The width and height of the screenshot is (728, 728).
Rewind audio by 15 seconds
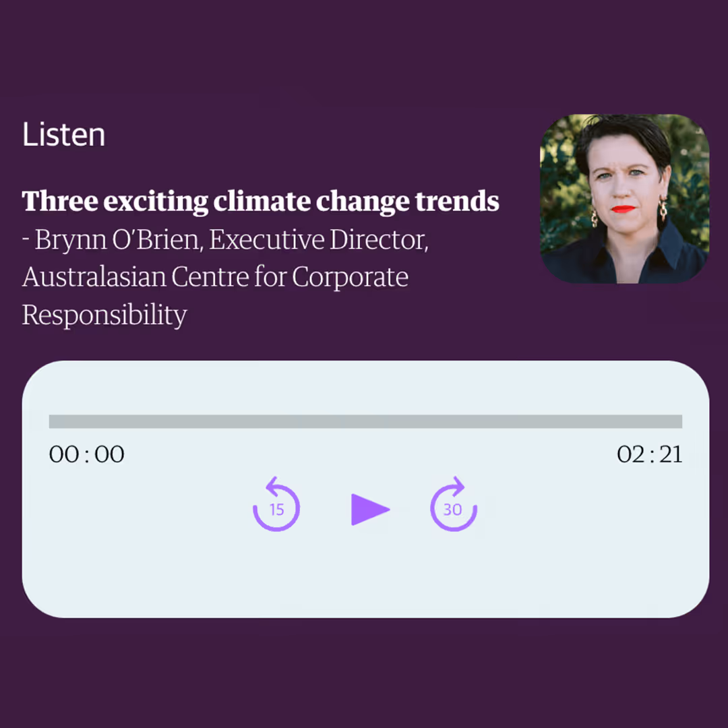click(x=276, y=504)
